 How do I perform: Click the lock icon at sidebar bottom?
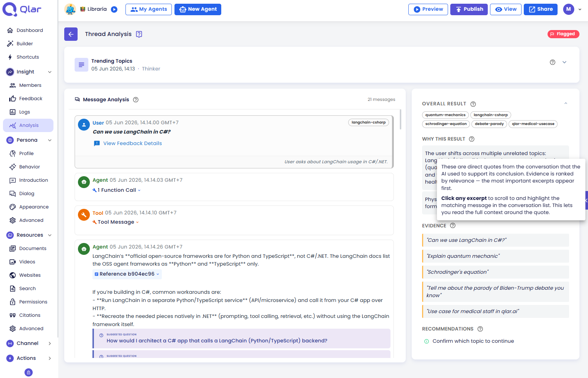[x=29, y=372]
